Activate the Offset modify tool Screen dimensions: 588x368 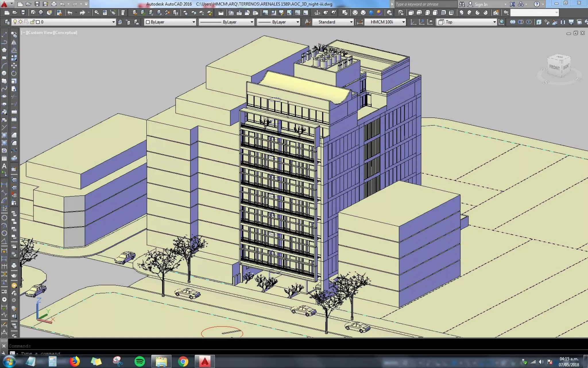tap(14, 50)
